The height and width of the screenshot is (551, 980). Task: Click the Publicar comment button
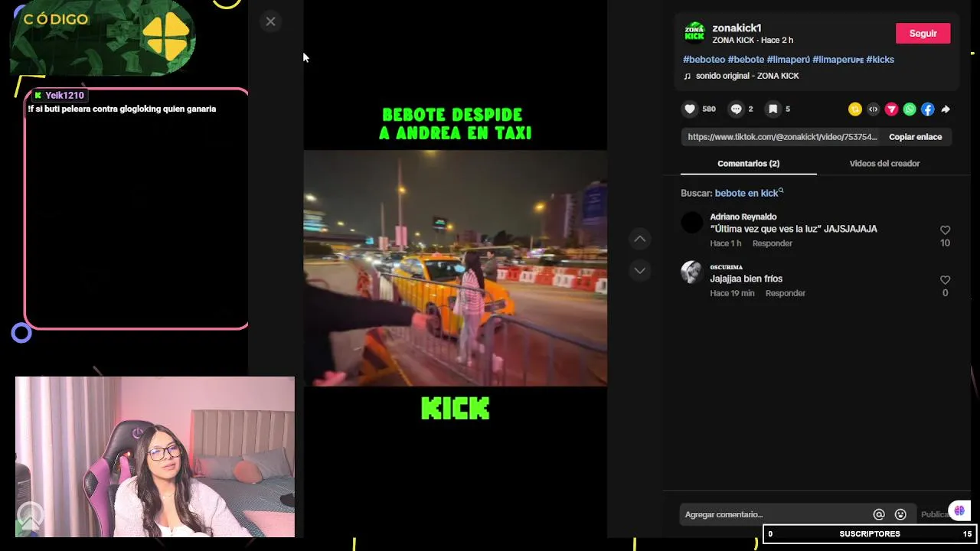[x=934, y=515]
